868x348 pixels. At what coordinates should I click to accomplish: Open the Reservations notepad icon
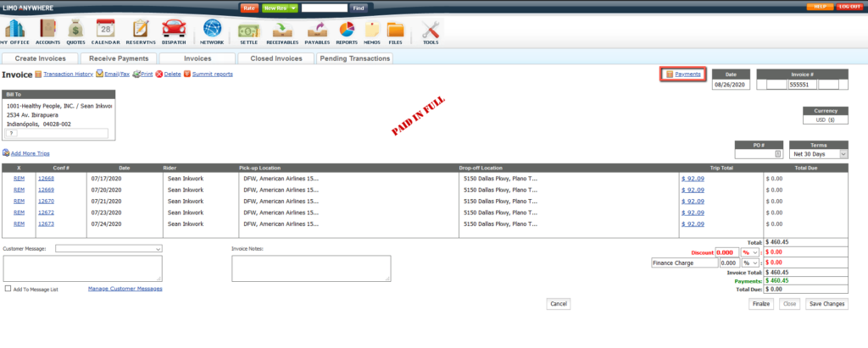(141, 28)
